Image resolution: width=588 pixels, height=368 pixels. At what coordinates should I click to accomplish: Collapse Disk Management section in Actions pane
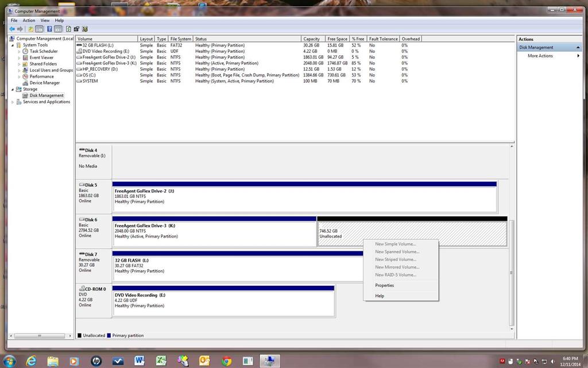[578, 47]
